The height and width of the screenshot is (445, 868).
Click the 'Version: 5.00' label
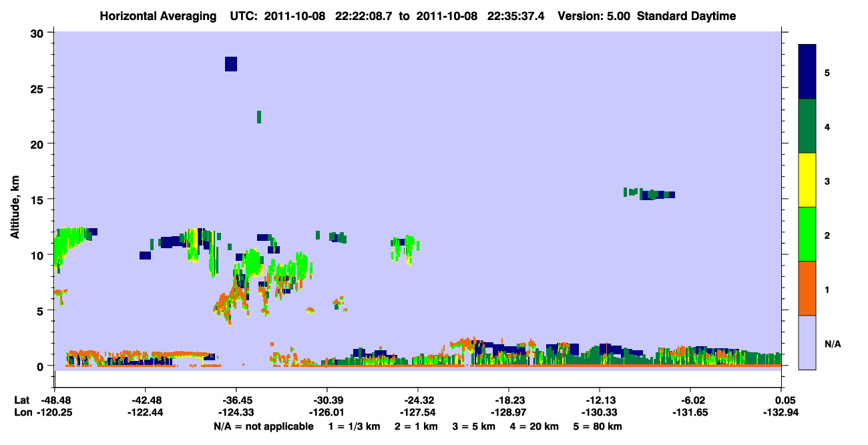pos(594,16)
